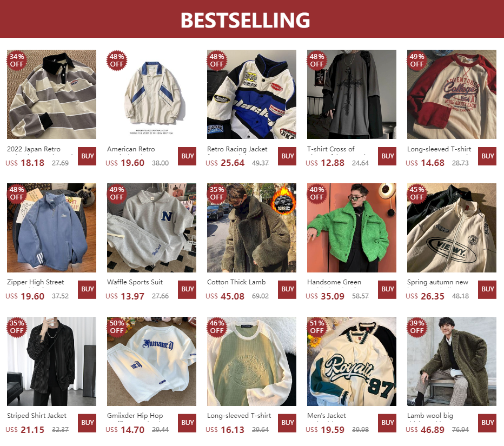Click the 34% OFF badge on striped polo

pos(17,60)
